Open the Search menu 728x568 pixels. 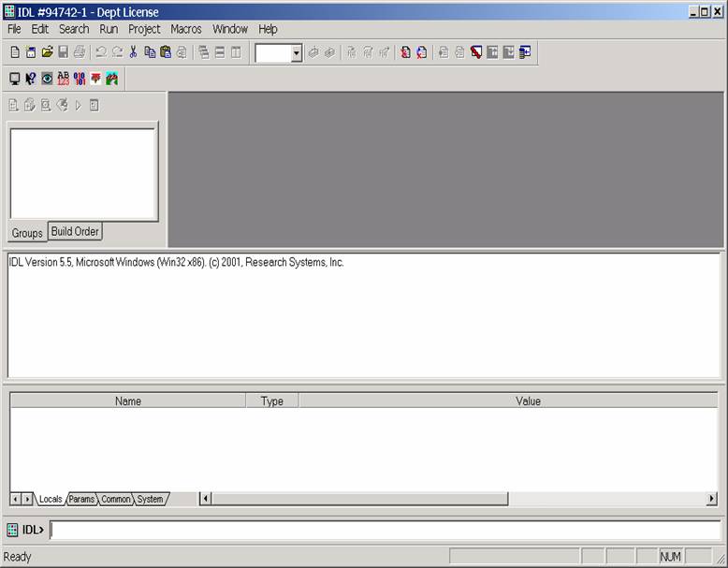click(74, 29)
